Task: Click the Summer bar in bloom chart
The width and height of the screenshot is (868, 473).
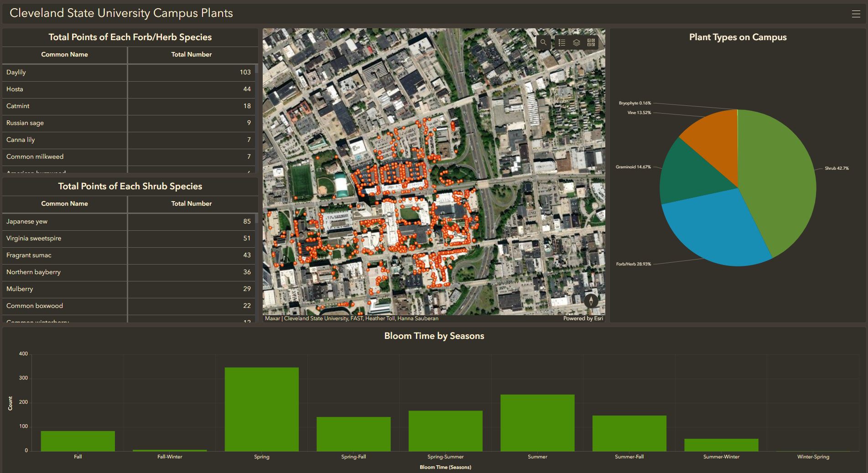Action: tap(537, 423)
